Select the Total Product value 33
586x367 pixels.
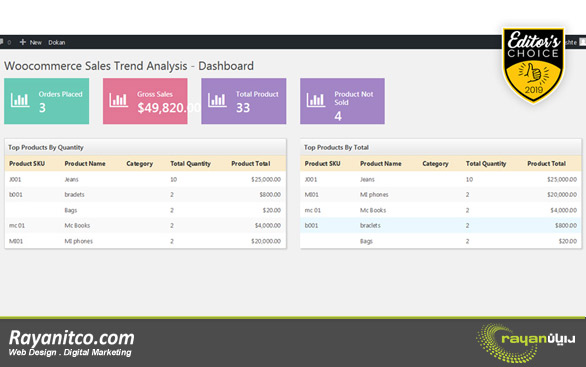(243, 108)
